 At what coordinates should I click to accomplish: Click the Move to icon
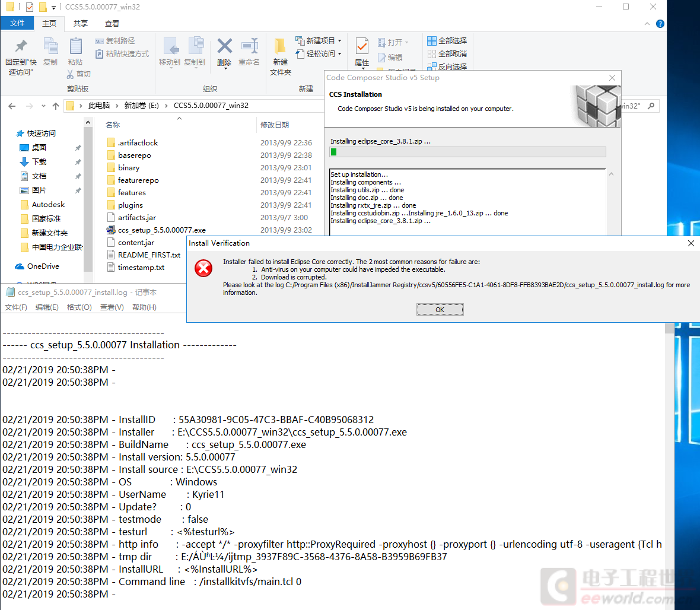(x=170, y=46)
